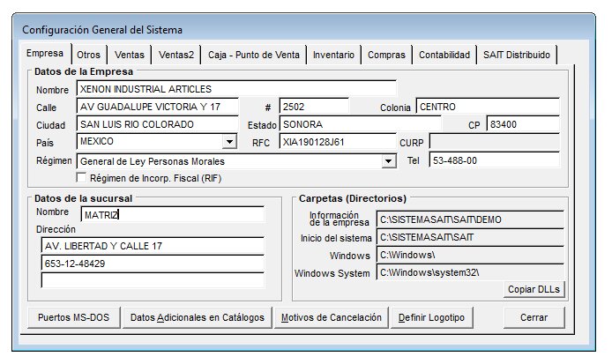Expand the País dropdown arrow
This screenshot has width=612, height=364.
pyautogui.click(x=229, y=141)
